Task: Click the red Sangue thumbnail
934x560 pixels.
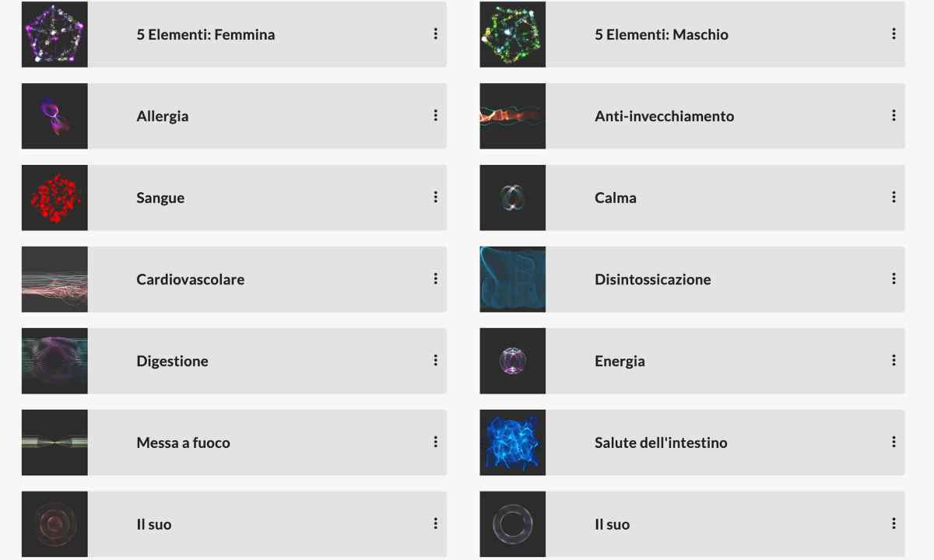Action: pyautogui.click(x=54, y=198)
